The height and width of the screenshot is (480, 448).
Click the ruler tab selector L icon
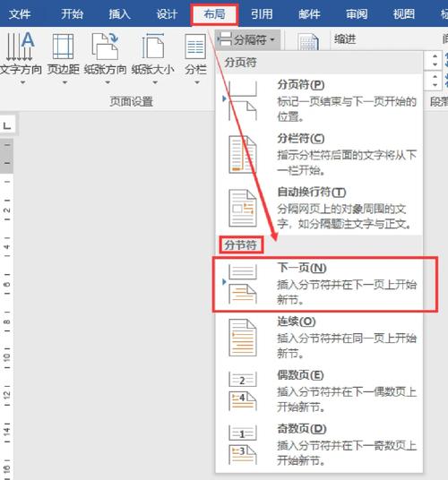pyautogui.click(x=7, y=124)
